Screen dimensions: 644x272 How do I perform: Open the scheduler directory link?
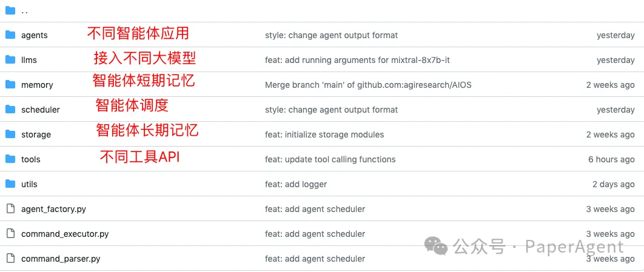(40, 110)
